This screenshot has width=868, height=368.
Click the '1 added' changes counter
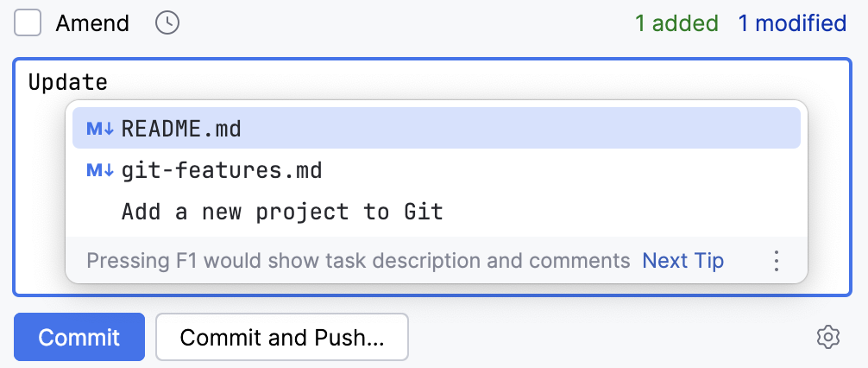click(676, 23)
